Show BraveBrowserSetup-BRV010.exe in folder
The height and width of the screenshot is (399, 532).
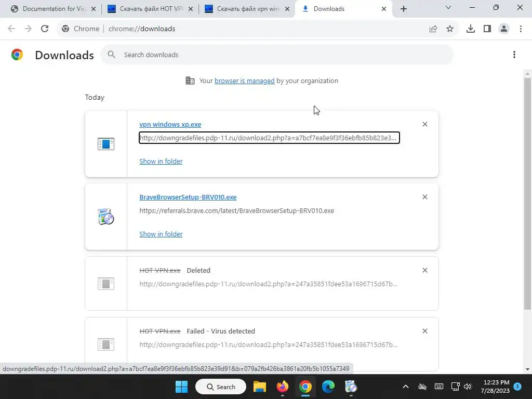tap(161, 234)
